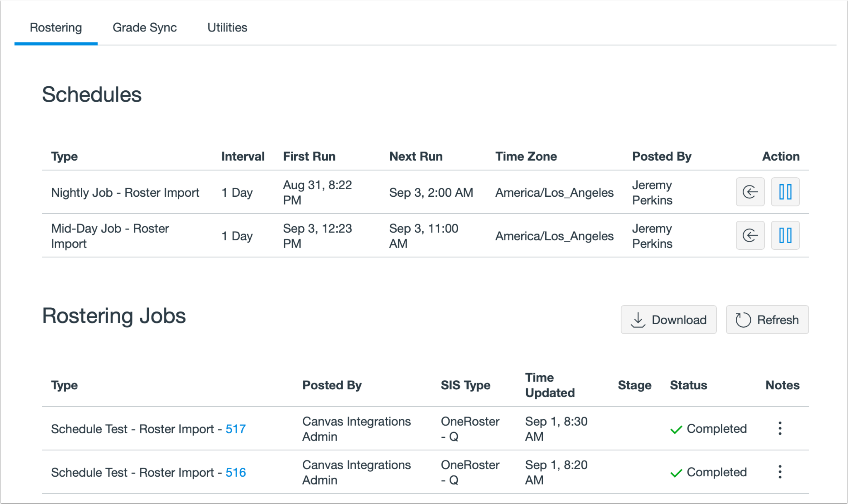Refresh the Rostering Jobs list
Viewport: 848px width, 504px height.
[x=767, y=320]
